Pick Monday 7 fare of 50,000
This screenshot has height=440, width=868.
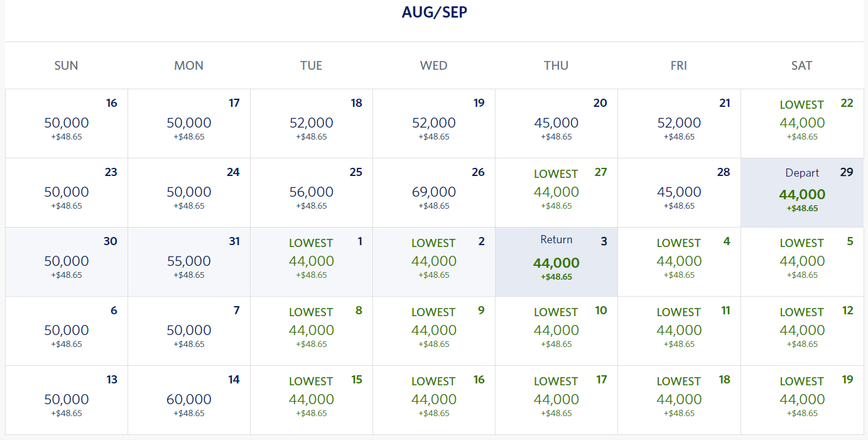[189, 331]
